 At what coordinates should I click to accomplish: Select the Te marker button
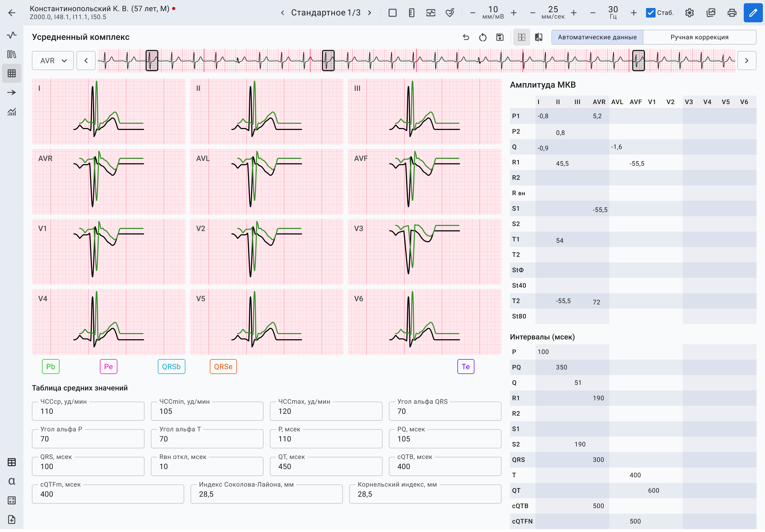click(x=466, y=367)
